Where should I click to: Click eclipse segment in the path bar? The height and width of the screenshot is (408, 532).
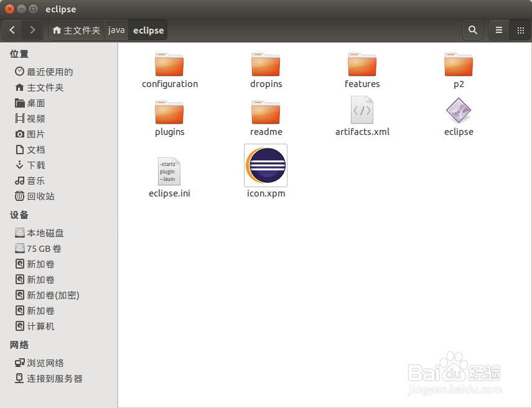tap(148, 30)
